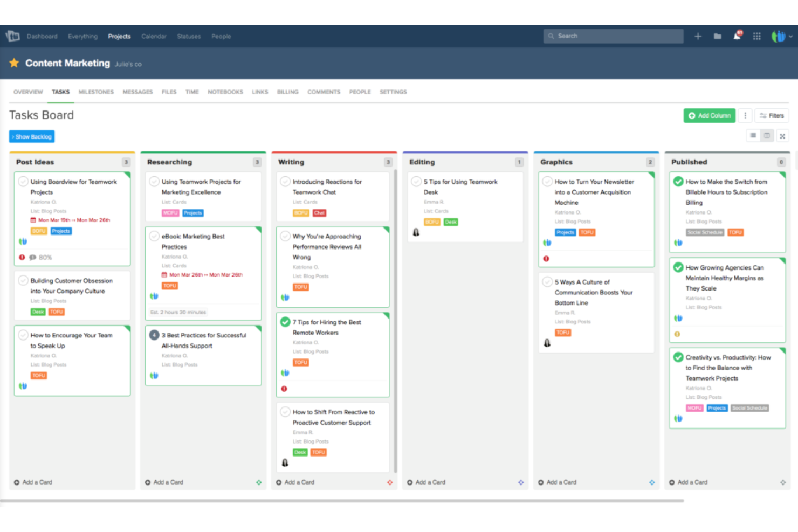The width and height of the screenshot is (798, 532).
Task: Click the horizontal board scrollbar
Action: point(342,501)
